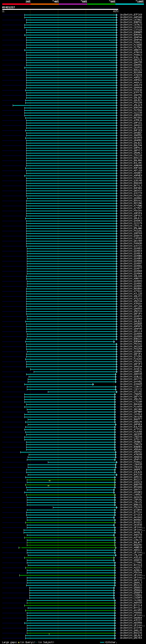Click hit UniRef100_A4ULF8

pyautogui.click(x=131, y=85)
